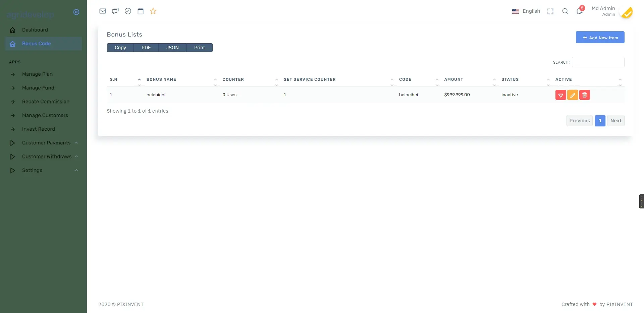
Task: Click the play icon beside Customer Payments
Action: click(x=12, y=143)
